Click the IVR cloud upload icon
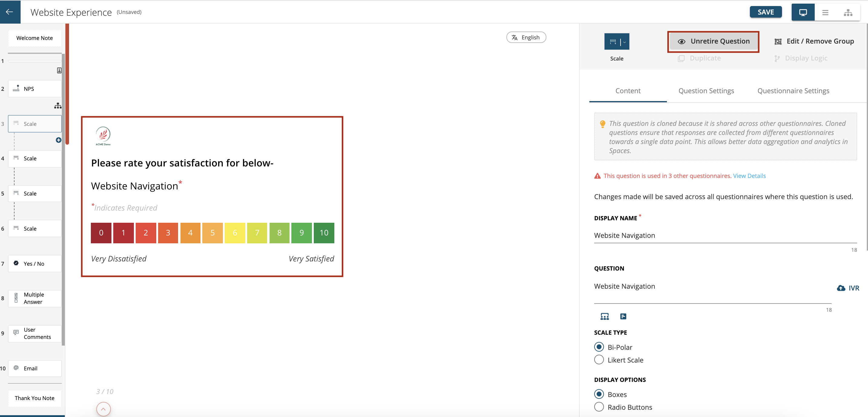868x417 pixels. coord(841,288)
